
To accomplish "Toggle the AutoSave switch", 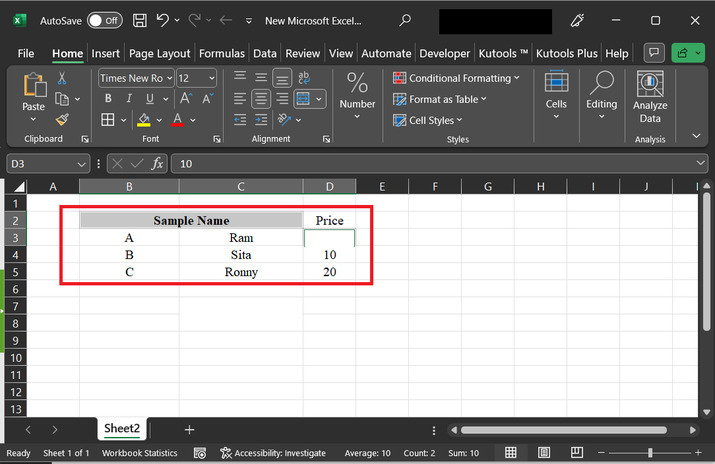I will click(x=104, y=20).
